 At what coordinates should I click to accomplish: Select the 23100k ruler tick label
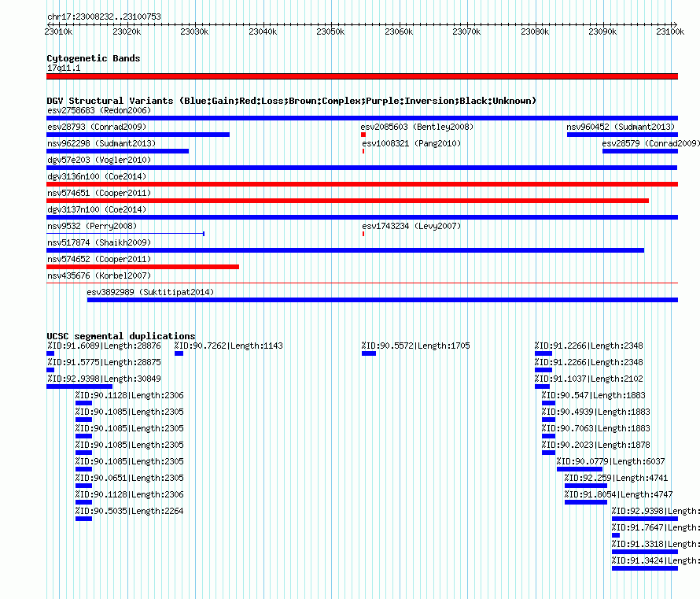point(670,31)
